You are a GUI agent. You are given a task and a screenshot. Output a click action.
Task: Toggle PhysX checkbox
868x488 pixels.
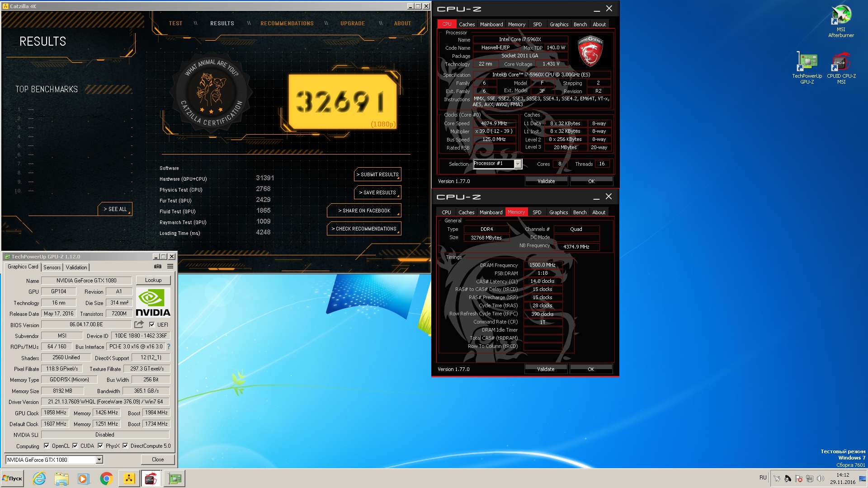100,446
